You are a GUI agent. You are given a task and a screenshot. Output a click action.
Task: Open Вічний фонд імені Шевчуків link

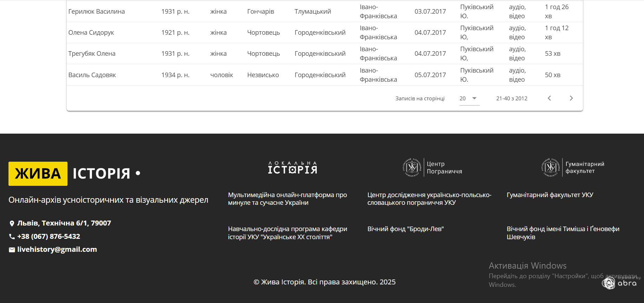[x=563, y=233]
